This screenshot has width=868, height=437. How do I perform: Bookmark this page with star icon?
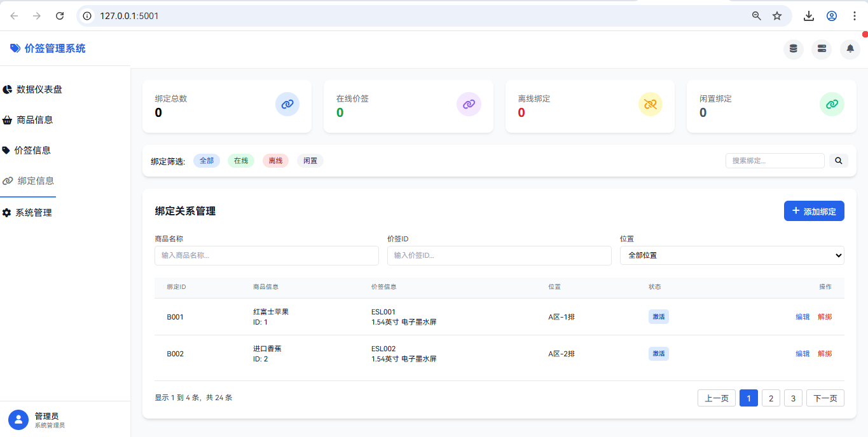tap(777, 16)
